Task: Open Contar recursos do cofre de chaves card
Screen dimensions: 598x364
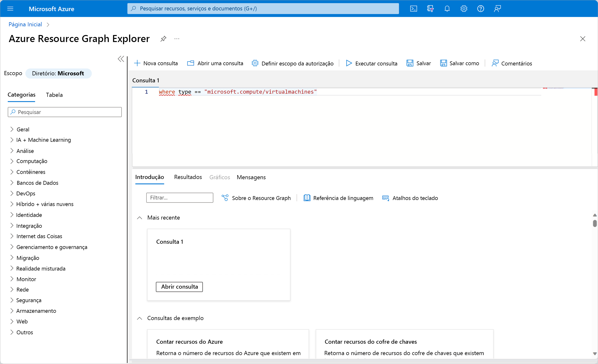Action: pyautogui.click(x=404, y=344)
